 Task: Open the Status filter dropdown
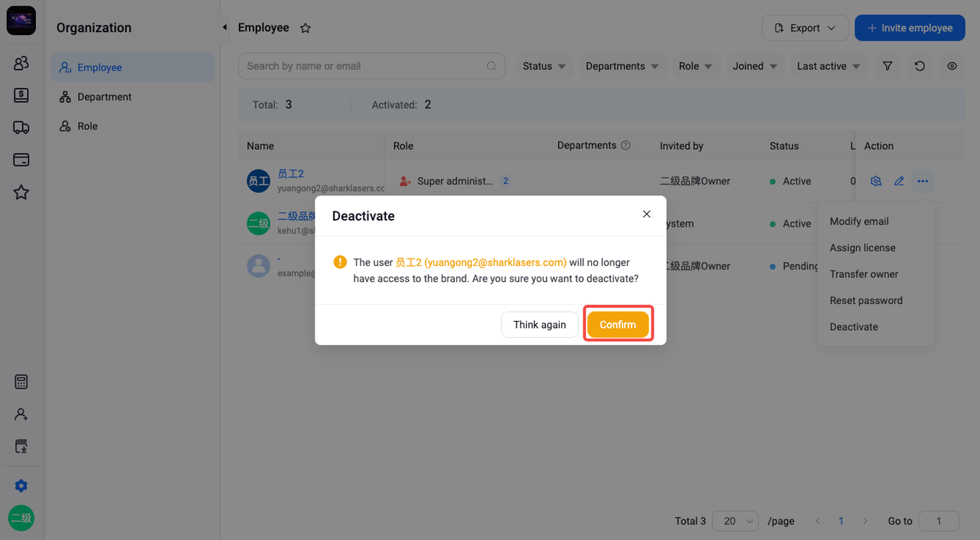pos(544,67)
